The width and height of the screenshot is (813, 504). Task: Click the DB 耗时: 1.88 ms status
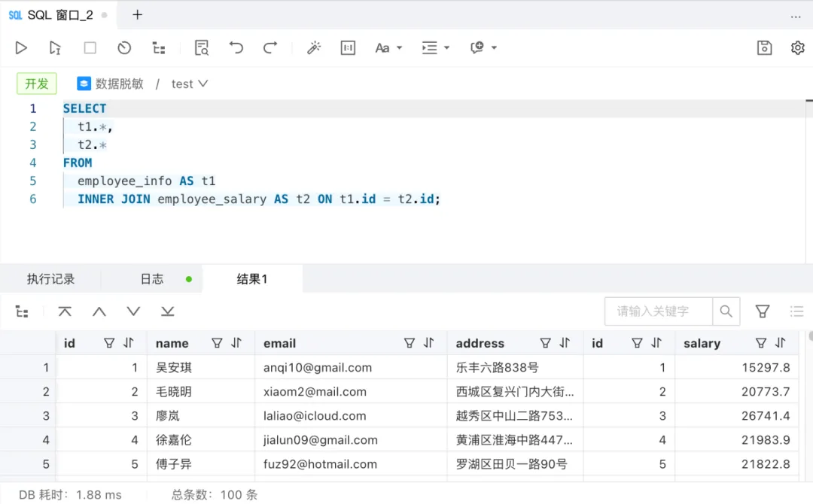[70, 495]
